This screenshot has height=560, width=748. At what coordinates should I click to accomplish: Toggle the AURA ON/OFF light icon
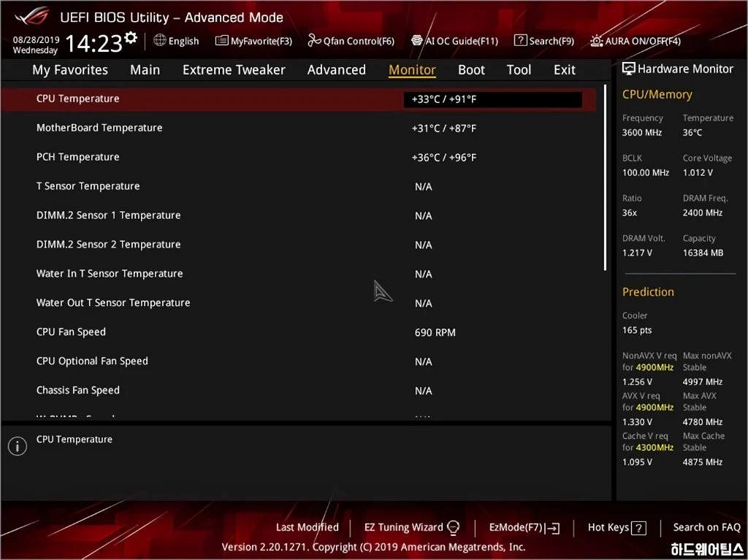[x=596, y=41]
